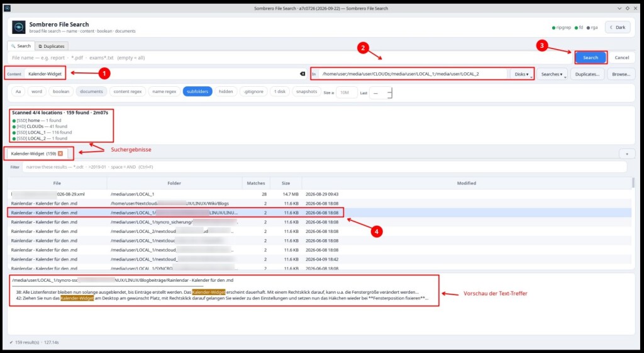Viewport: 644px width, 353px height.
Task: Add a new results tab with plus
Action: tap(627, 154)
